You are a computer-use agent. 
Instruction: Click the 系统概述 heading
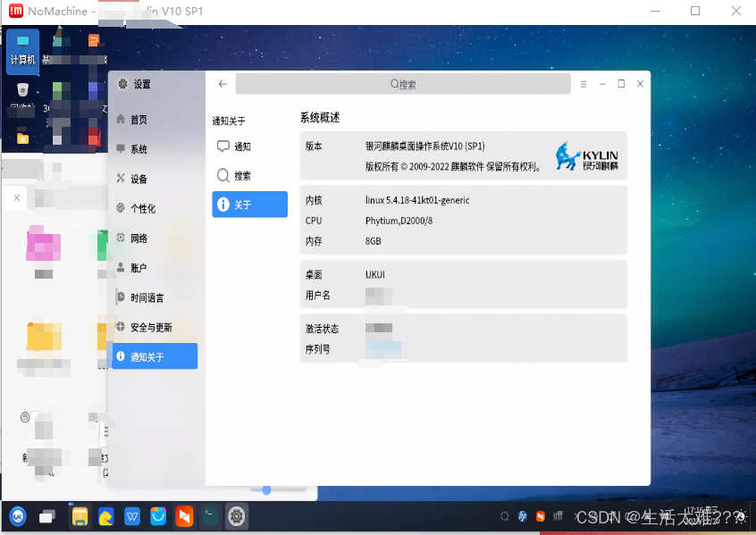(320, 118)
